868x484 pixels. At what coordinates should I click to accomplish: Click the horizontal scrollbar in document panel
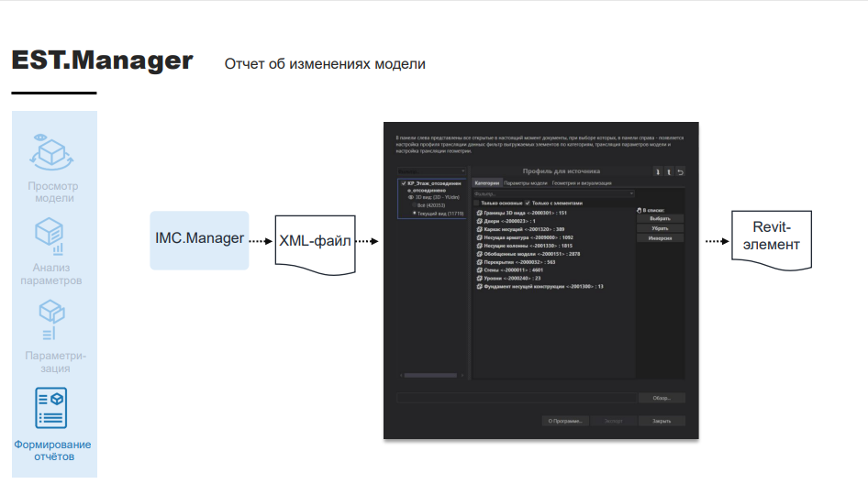(x=430, y=376)
